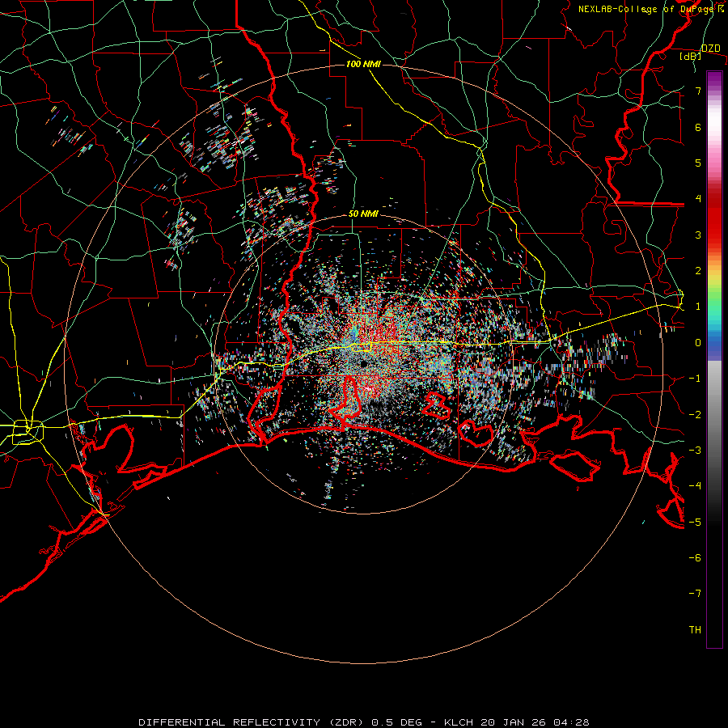Click the ZDR color scale bar

click(x=714, y=359)
